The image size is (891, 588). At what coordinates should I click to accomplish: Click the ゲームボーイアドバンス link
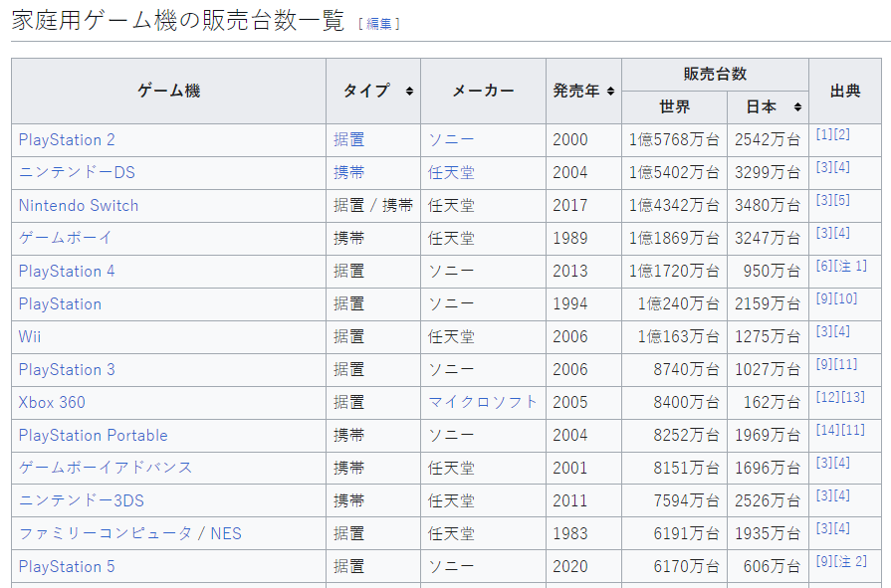(x=106, y=468)
